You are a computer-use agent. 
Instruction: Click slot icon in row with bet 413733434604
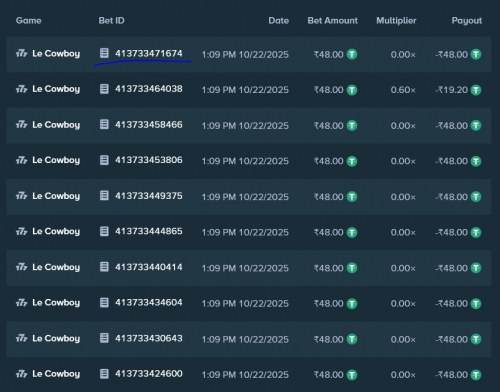(x=22, y=303)
